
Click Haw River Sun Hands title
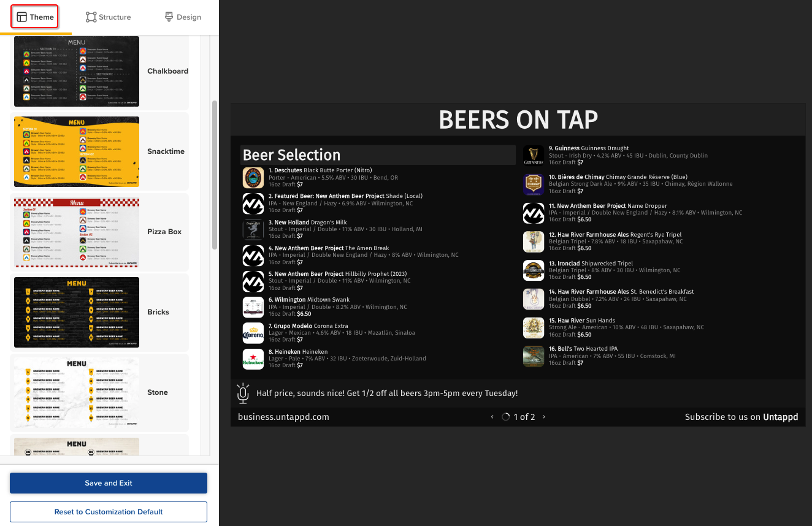point(582,321)
